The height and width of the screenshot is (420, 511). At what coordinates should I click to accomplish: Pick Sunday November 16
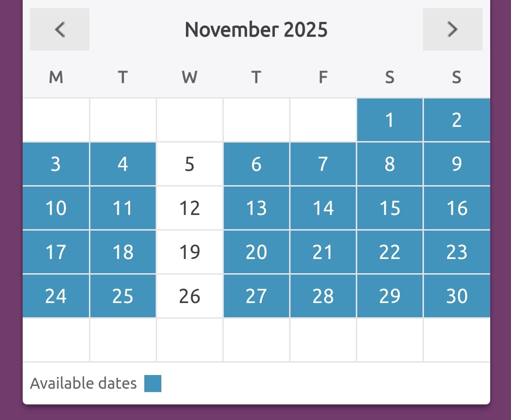[457, 208]
